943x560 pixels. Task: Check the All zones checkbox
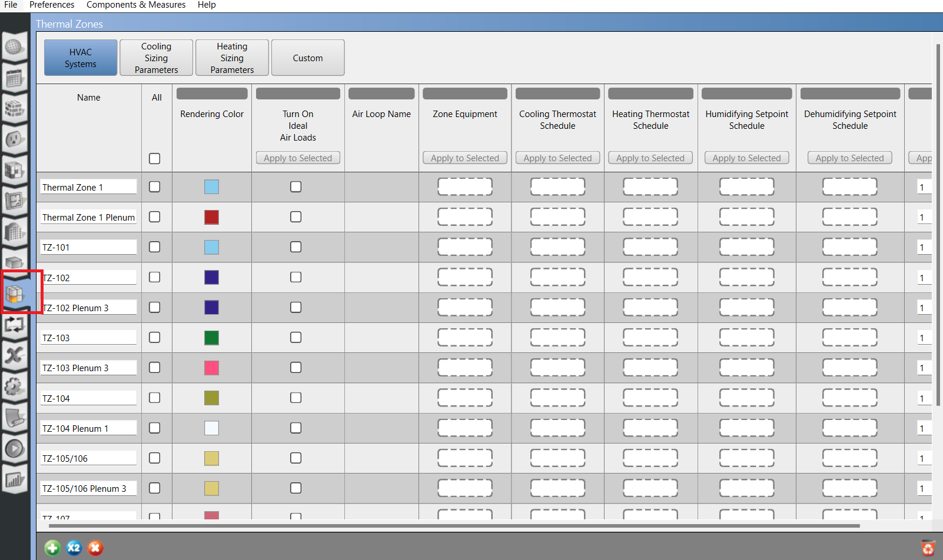pyautogui.click(x=155, y=159)
